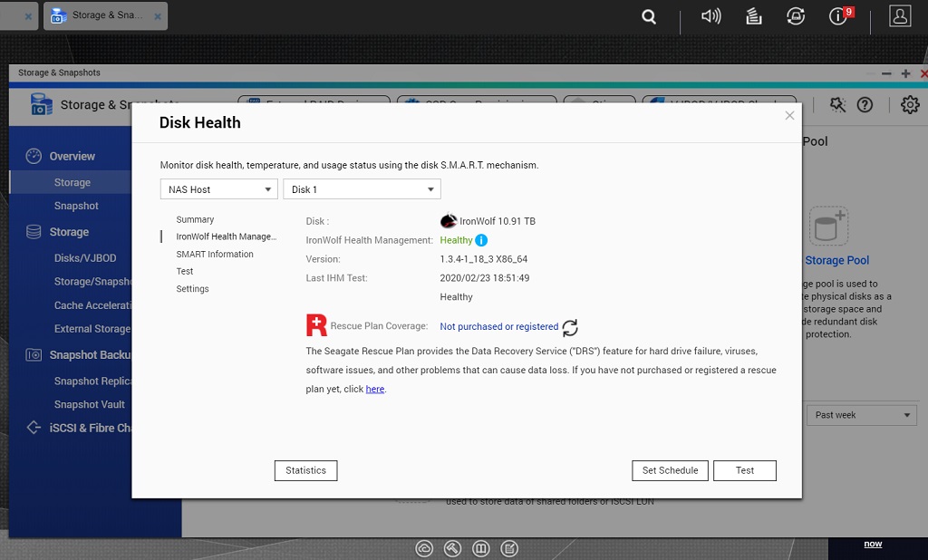Click last IHM test time 2020/02/23 18:51:49
Screen dimensions: 928x560
pyautogui.click(x=485, y=278)
